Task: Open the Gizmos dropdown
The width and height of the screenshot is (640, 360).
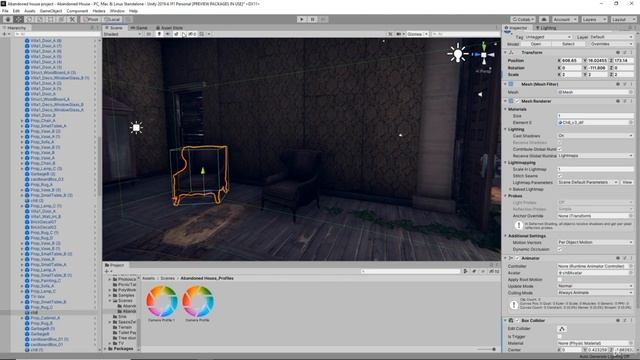Action: [x=417, y=34]
